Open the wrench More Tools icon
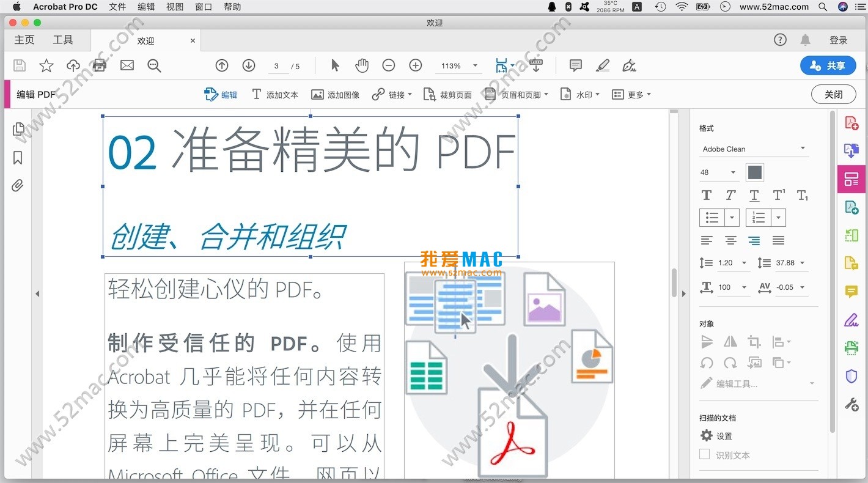 click(851, 404)
